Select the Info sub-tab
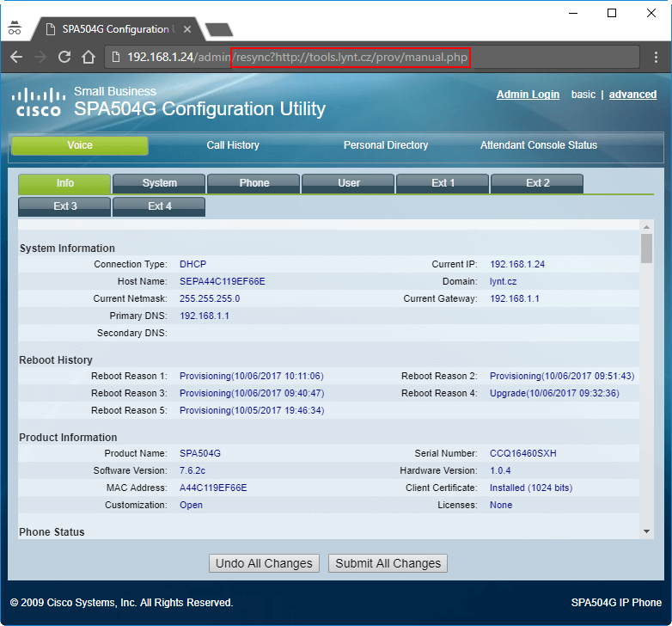This screenshot has height=626, width=672. click(64, 183)
